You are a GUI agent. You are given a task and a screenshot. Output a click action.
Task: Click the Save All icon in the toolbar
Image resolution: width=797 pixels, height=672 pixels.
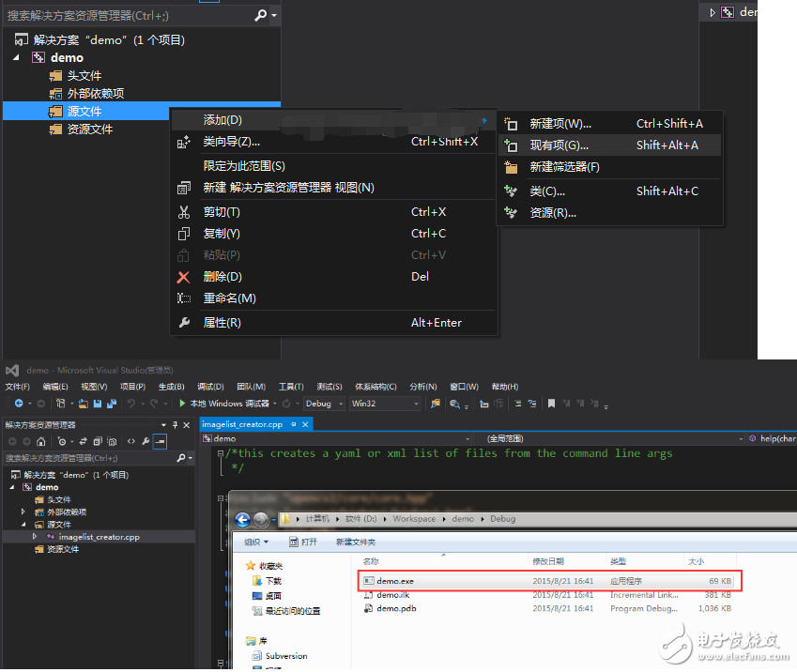tap(110, 404)
